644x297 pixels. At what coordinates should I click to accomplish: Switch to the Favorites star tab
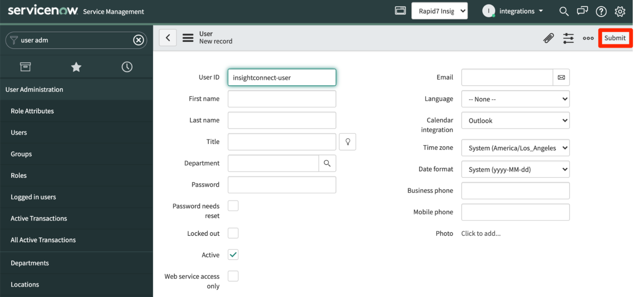pyautogui.click(x=76, y=66)
